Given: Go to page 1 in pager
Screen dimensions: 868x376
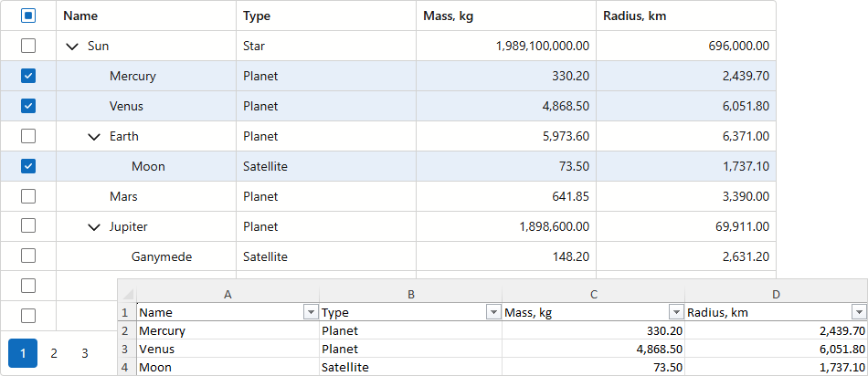Looking at the screenshot, I should 23,353.
